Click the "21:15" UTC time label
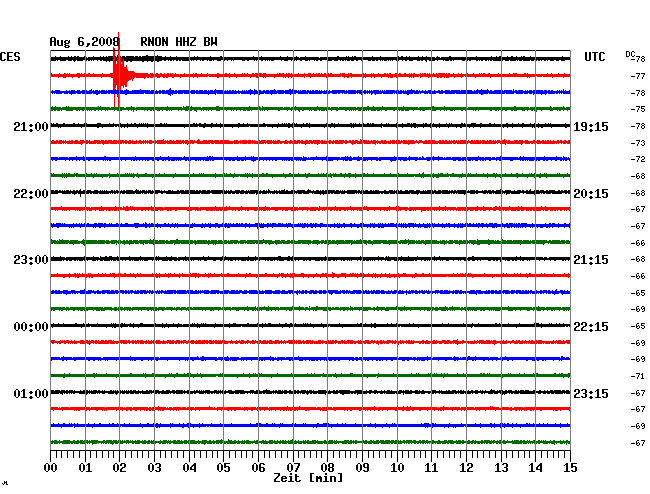This screenshot has width=650, height=494. pos(591,260)
